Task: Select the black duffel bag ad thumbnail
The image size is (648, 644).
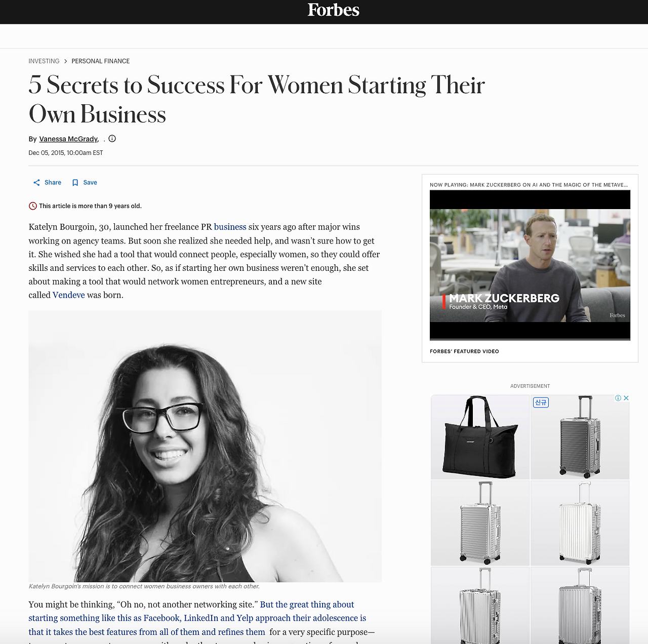Action: [480, 437]
